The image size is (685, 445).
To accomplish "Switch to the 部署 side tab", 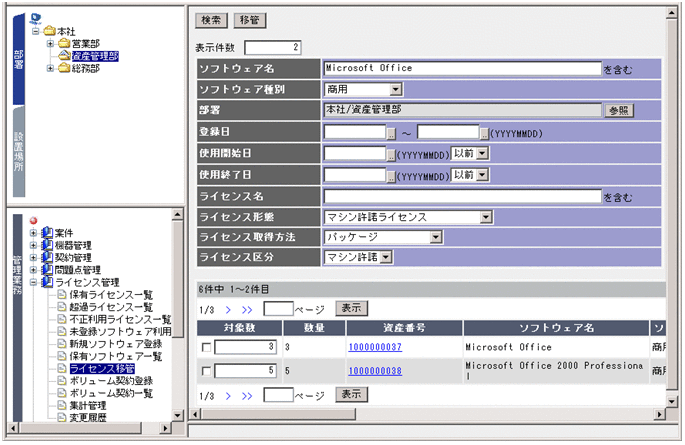I will click(19, 59).
